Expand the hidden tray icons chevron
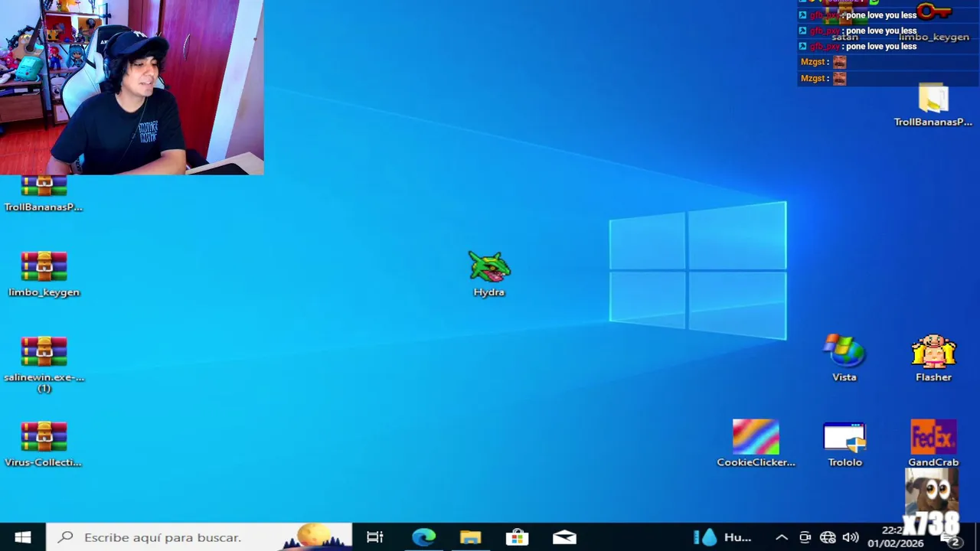Viewport: 980px width, 551px height. [781, 537]
